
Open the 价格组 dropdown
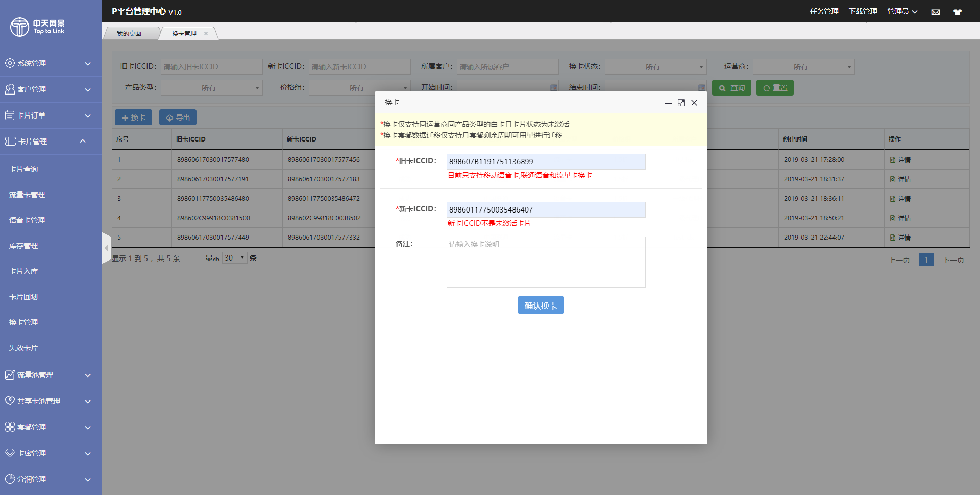coord(360,88)
